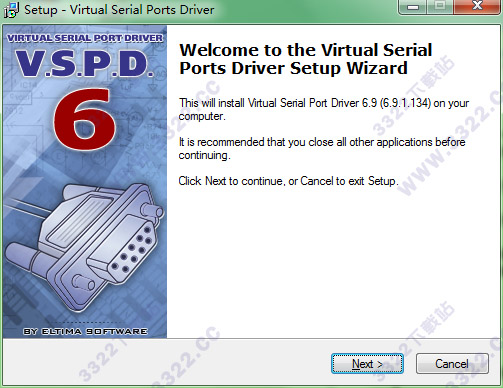Click the V.S.P.D. 6 serial connector image
503x388 pixels.
85,182
